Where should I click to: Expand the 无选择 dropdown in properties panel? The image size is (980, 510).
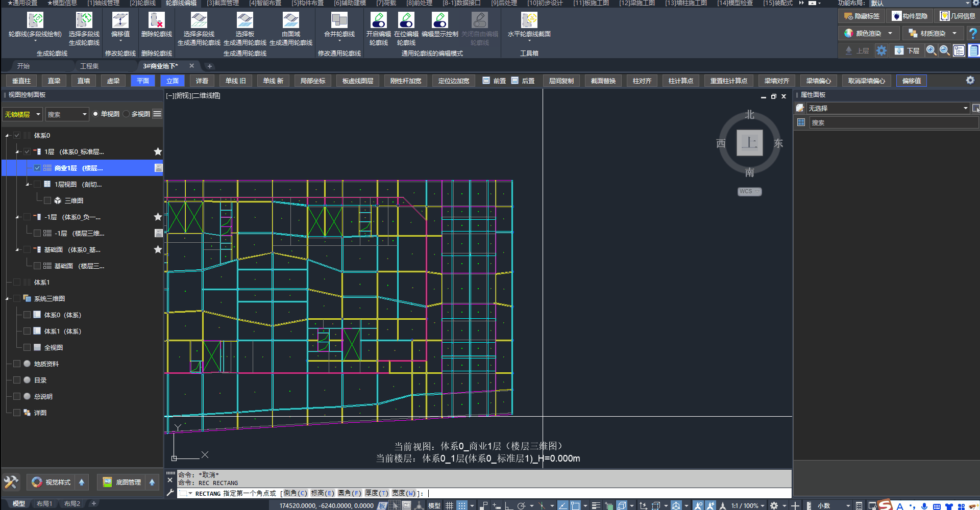(x=965, y=108)
